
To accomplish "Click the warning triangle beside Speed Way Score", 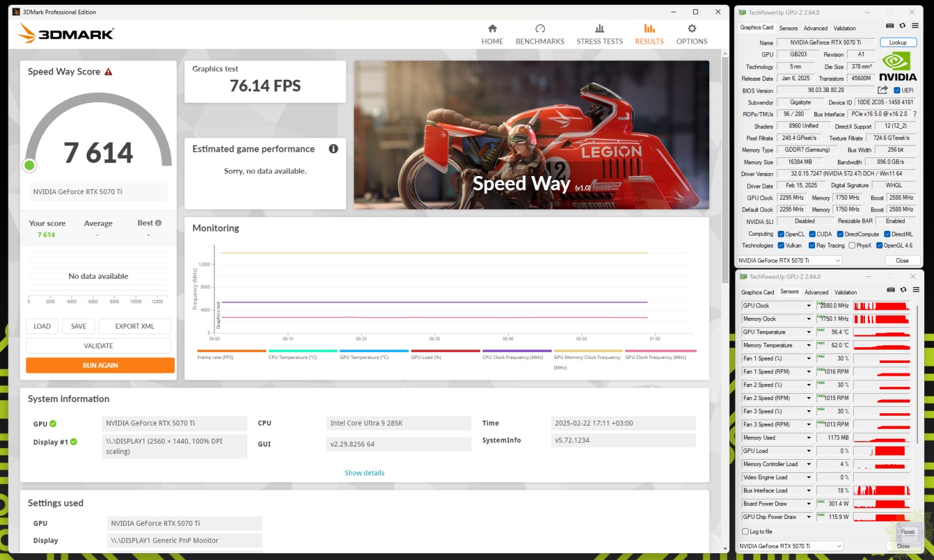I will click(108, 72).
